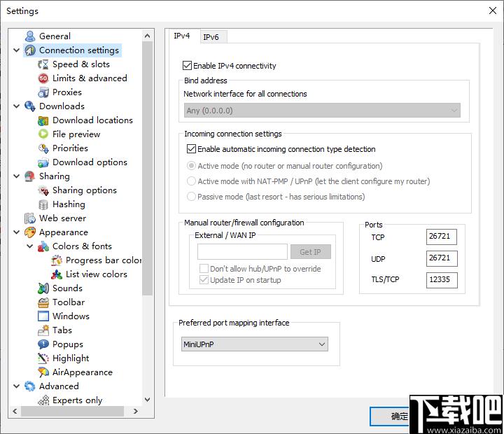Click the TLS/TCP port field
This screenshot has height=434, width=504.
(x=442, y=280)
